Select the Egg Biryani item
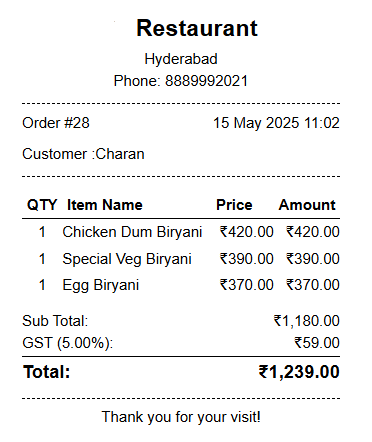Screen dimensions: 372x442 point(101,285)
